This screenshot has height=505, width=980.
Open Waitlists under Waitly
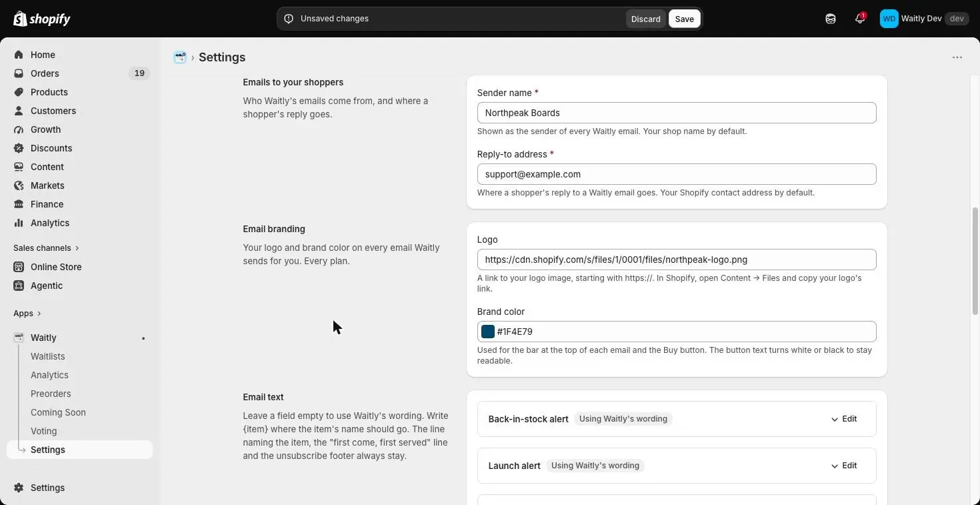point(48,356)
